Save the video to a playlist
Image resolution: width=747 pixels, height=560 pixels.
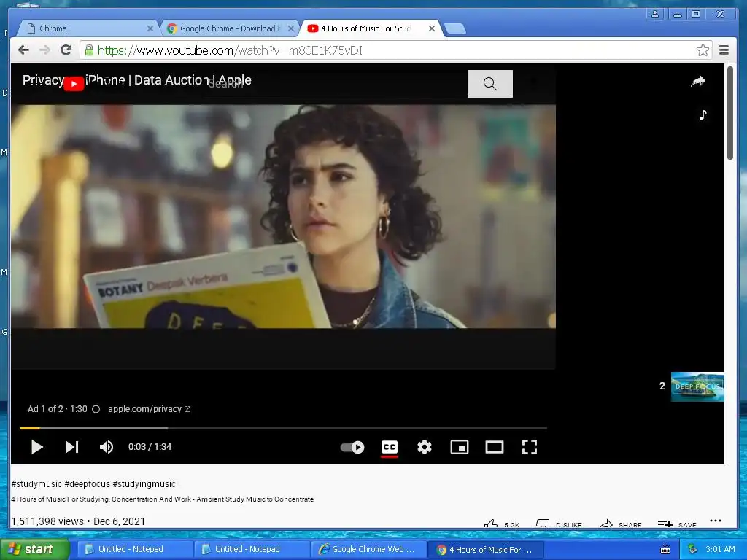677,524
